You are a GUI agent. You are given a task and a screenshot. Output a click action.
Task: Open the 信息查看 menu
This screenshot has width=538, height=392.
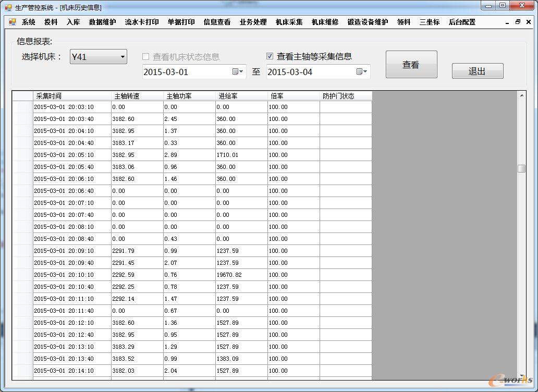tap(217, 22)
